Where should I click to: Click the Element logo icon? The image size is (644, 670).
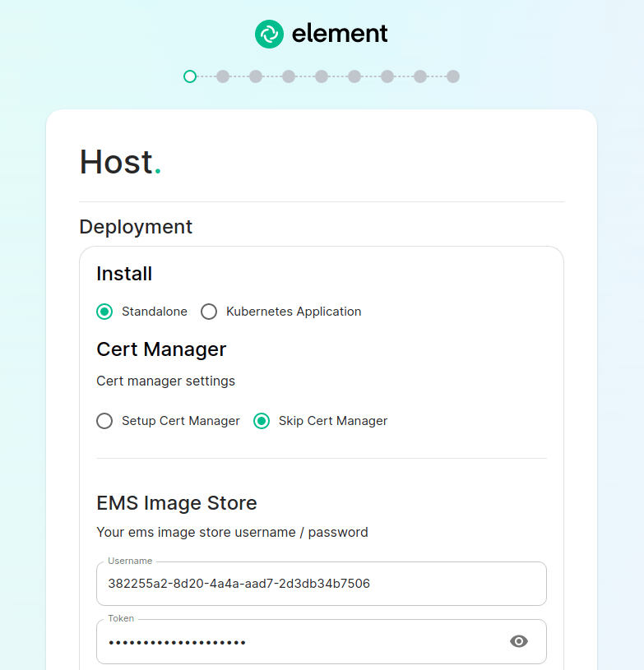click(x=269, y=34)
